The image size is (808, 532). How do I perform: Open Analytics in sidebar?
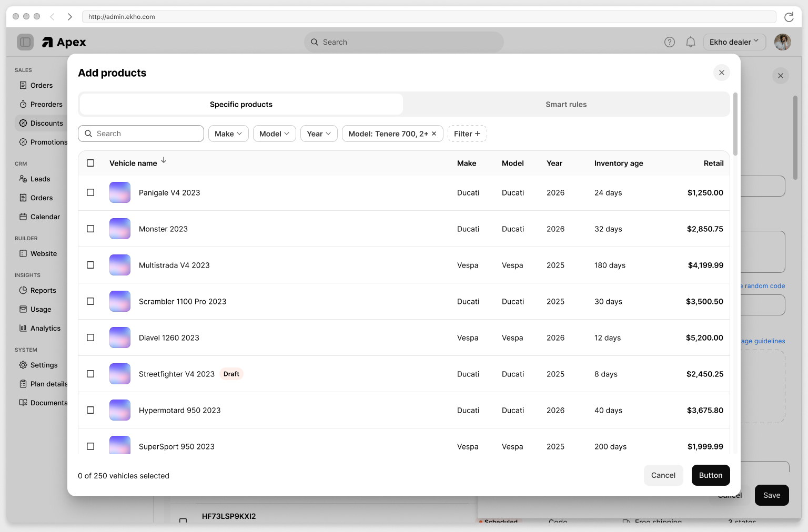[x=42, y=328]
